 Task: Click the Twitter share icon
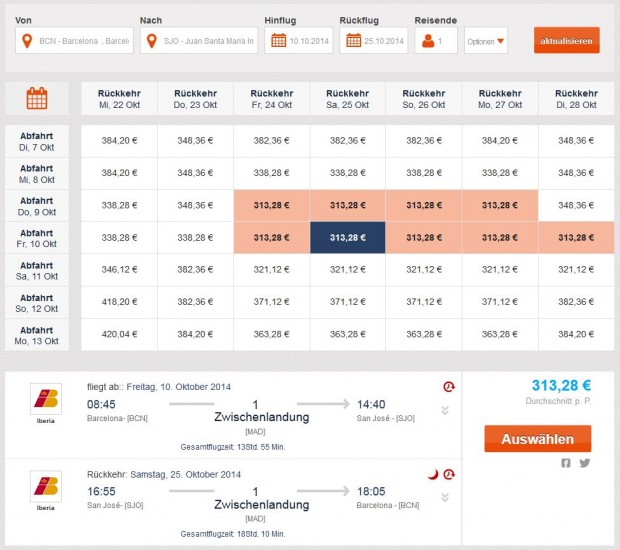pyautogui.click(x=584, y=462)
